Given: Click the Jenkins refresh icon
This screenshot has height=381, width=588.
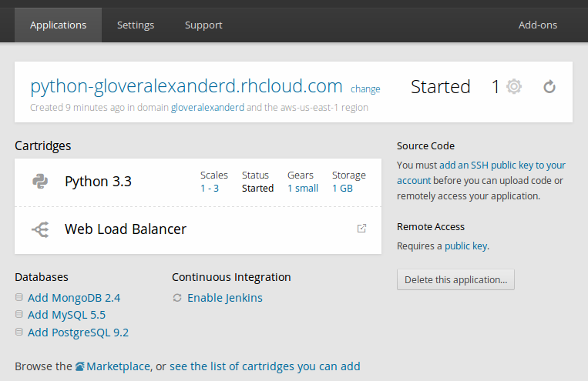Looking at the screenshot, I should pyautogui.click(x=177, y=298).
